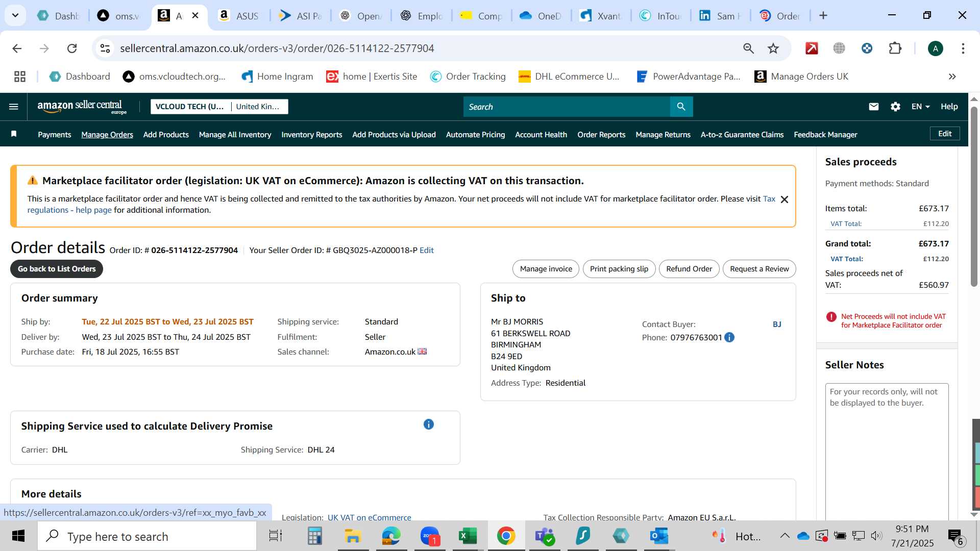980x551 pixels.
Task: Click Help in the header
Action: (x=949, y=107)
